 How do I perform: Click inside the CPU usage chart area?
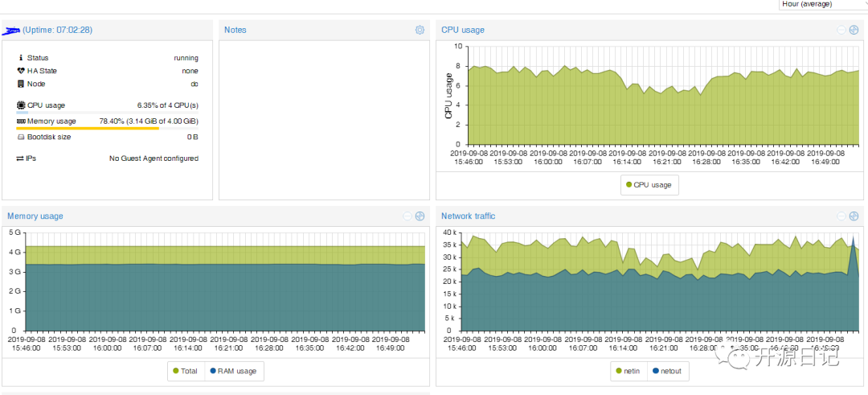[x=663, y=95]
